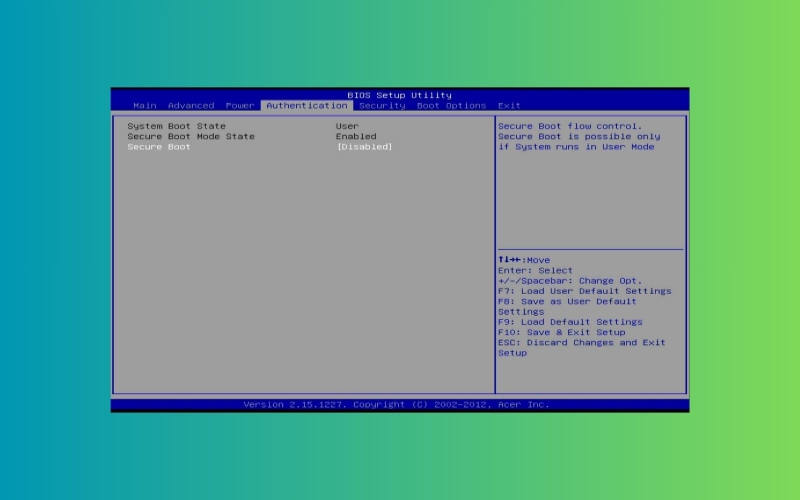This screenshot has width=800, height=500.
Task: Click the Secure Boot Mode State label
Action: tap(191, 136)
